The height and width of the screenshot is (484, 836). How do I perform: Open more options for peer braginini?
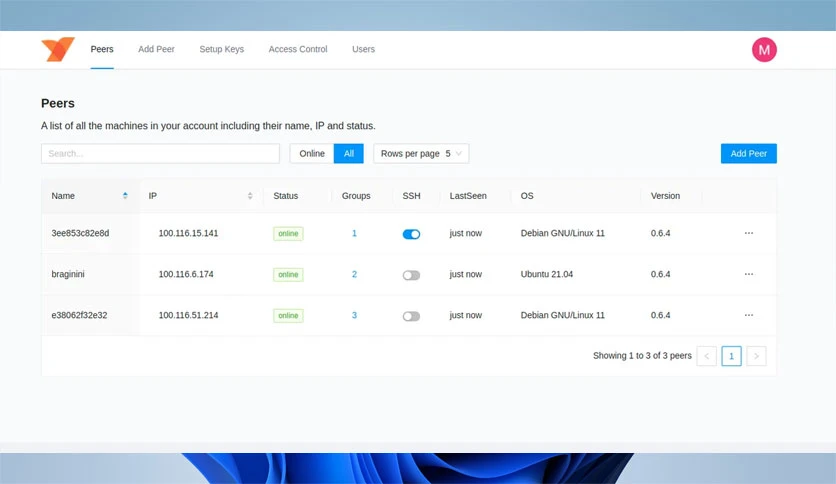click(x=749, y=274)
